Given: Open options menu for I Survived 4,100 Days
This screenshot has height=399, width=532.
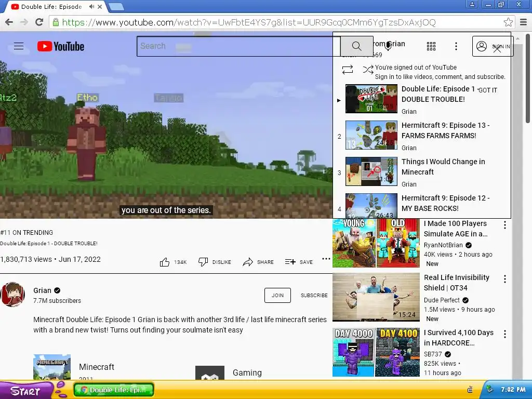Looking at the screenshot, I should pos(505,334).
